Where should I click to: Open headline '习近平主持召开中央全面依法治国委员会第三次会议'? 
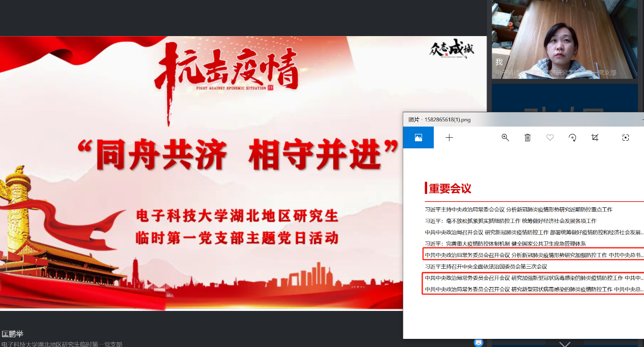click(x=486, y=267)
